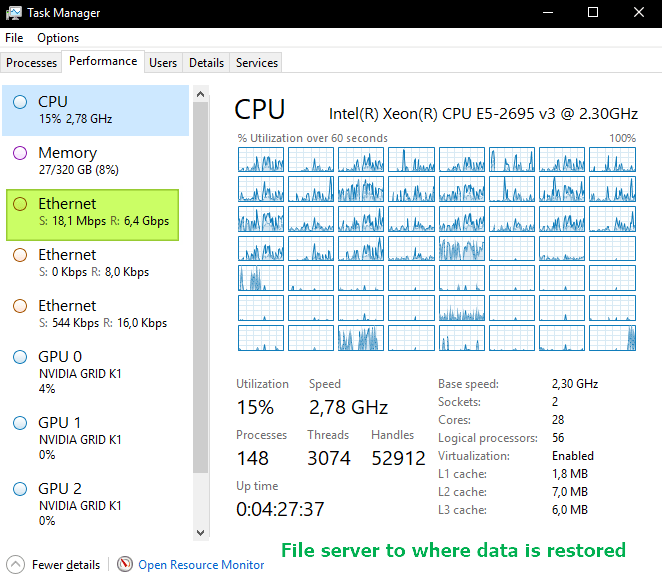Click the Cores value 28
662x588 pixels.
[558, 420]
